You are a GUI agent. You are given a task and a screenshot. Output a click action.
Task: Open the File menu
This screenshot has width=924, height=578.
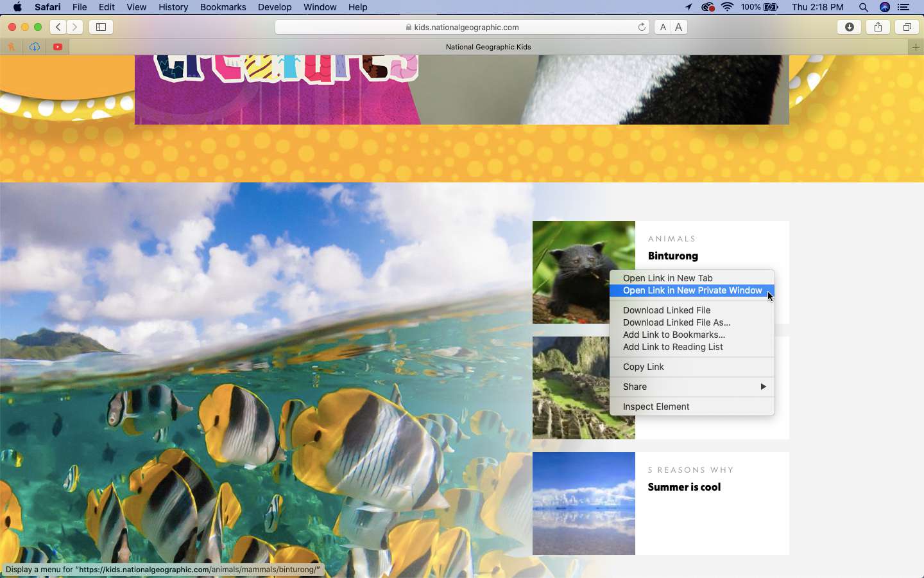pyautogui.click(x=80, y=7)
